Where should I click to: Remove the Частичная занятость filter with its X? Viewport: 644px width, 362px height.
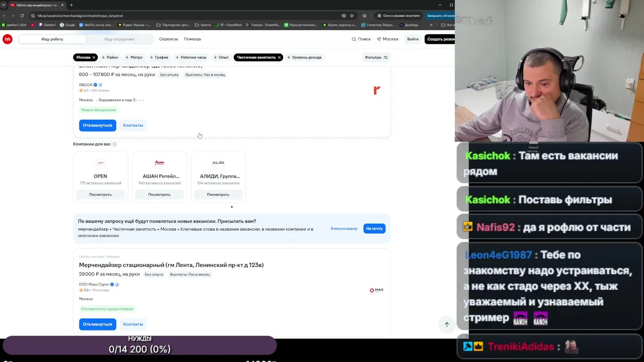pyautogui.click(x=279, y=57)
